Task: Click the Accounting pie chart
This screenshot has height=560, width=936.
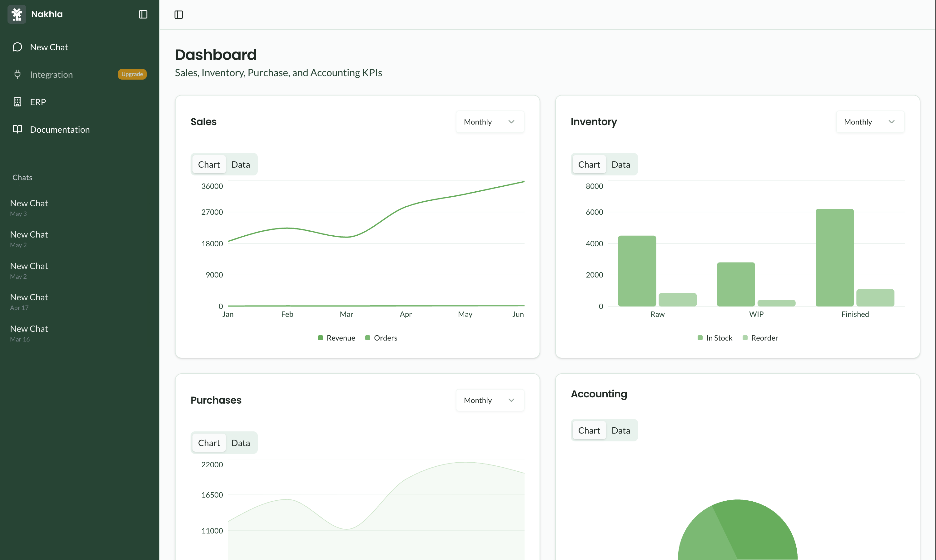Action: pos(737,530)
